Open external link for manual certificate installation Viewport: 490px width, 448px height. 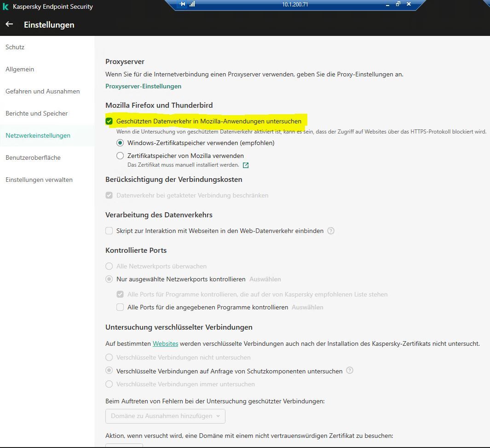point(246,165)
